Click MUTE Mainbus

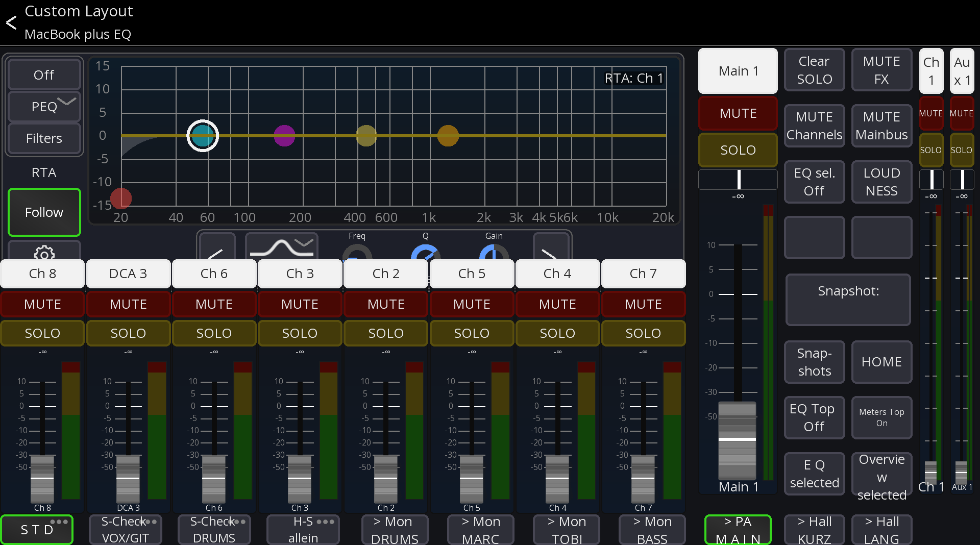pos(881,126)
